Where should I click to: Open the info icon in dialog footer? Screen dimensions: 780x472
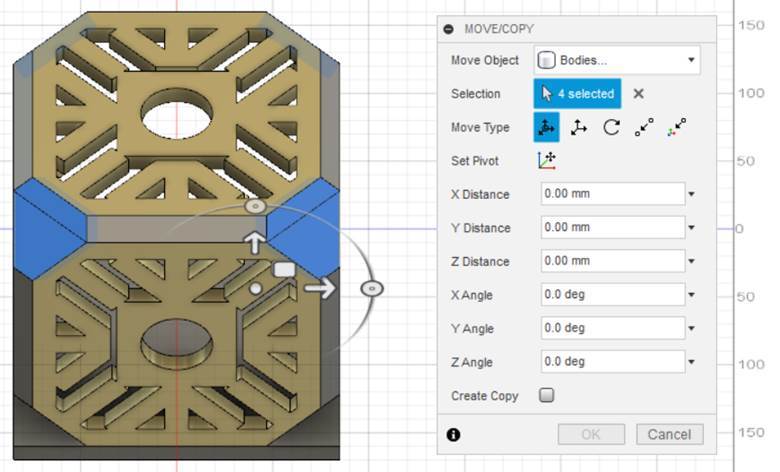453,435
